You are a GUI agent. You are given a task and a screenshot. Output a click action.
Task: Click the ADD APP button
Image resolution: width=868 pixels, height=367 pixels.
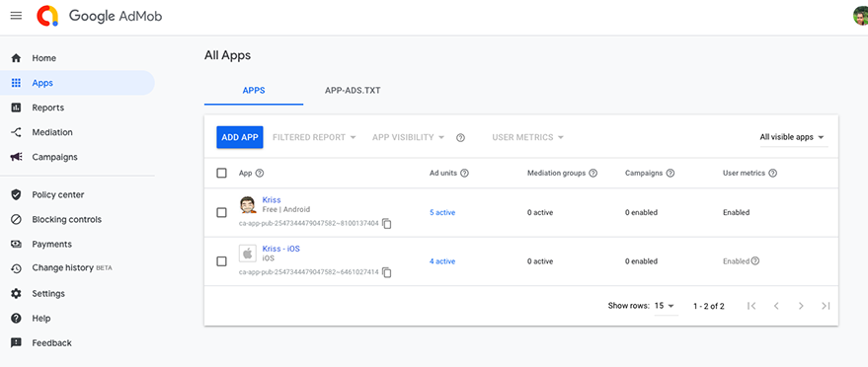click(240, 137)
